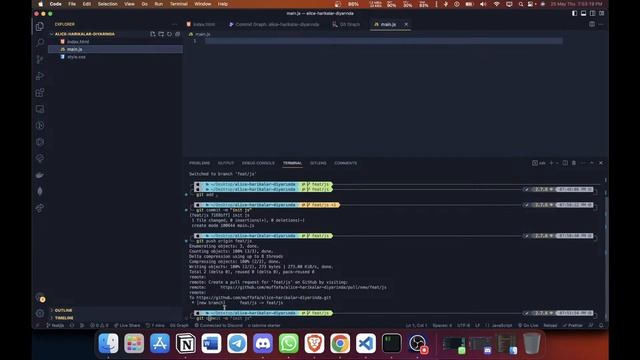Open the Accounts menu with notification badge
Image resolution: width=640 pixels, height=360 pixels.
40,298
